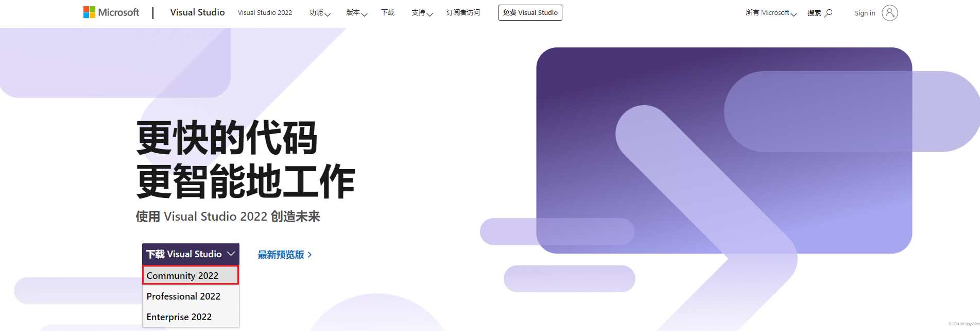Select Enterprise 2022 from the dropdown

191,317
